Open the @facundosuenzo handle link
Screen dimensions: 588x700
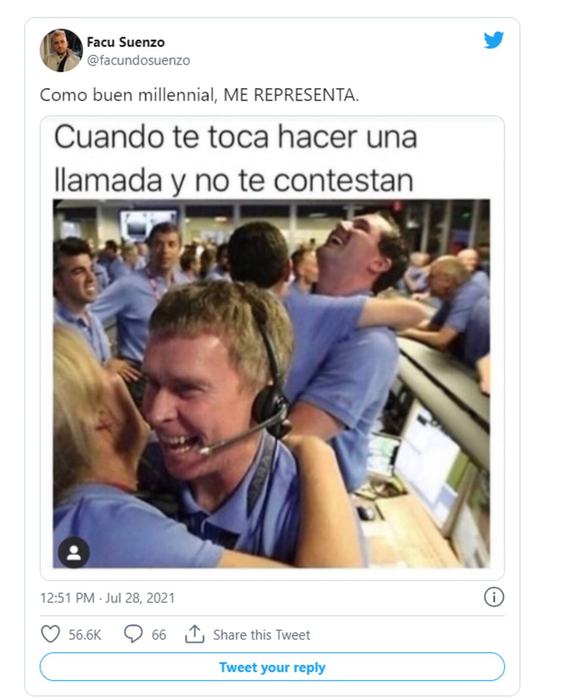tap(138, 60)
